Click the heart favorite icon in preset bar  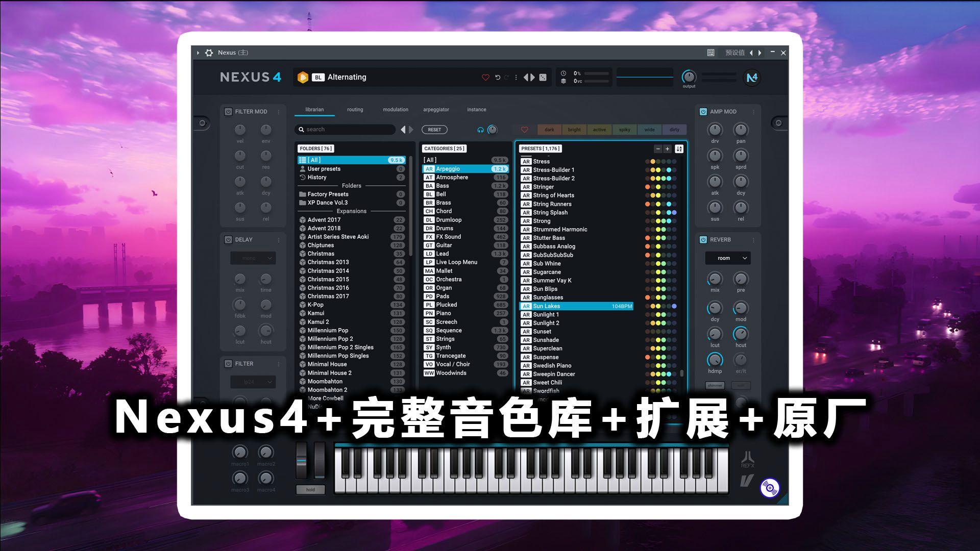click(485, 78)
